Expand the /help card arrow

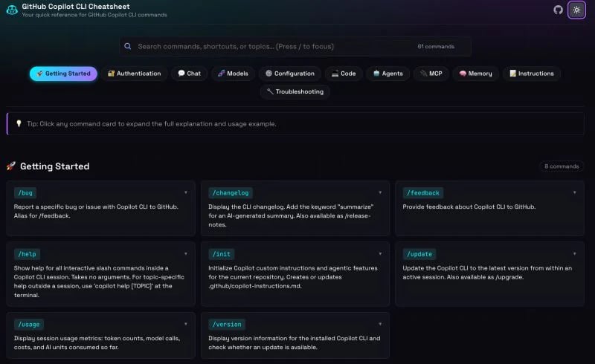[x=186, y=253]
